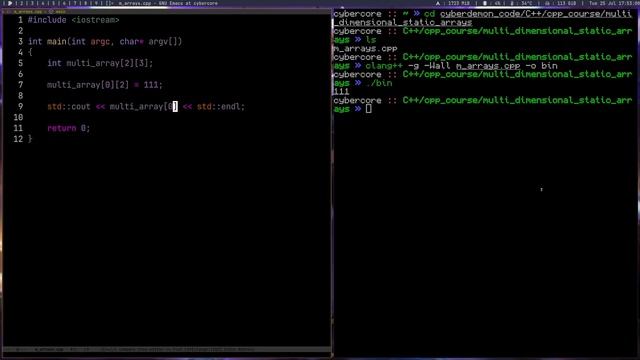Click opening brace on line 4

coord(30,53)
